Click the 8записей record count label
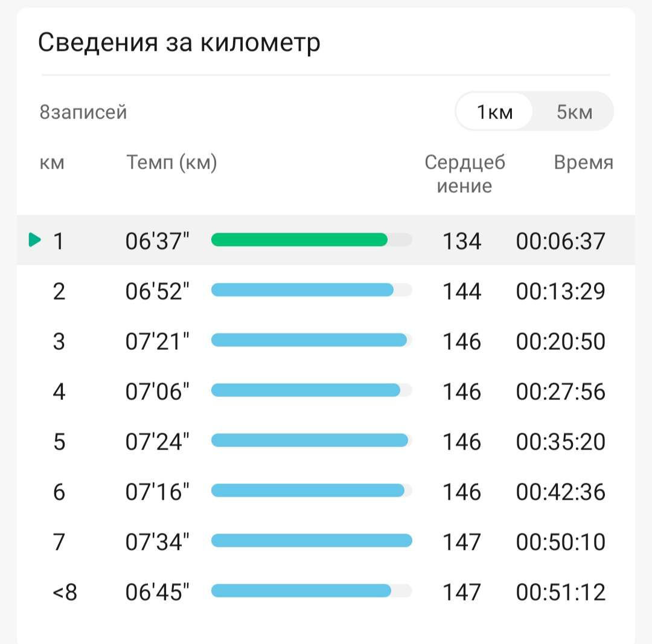The height and width of the screenshot is (644, 652). pyautogui.click(x=83, y=112)
